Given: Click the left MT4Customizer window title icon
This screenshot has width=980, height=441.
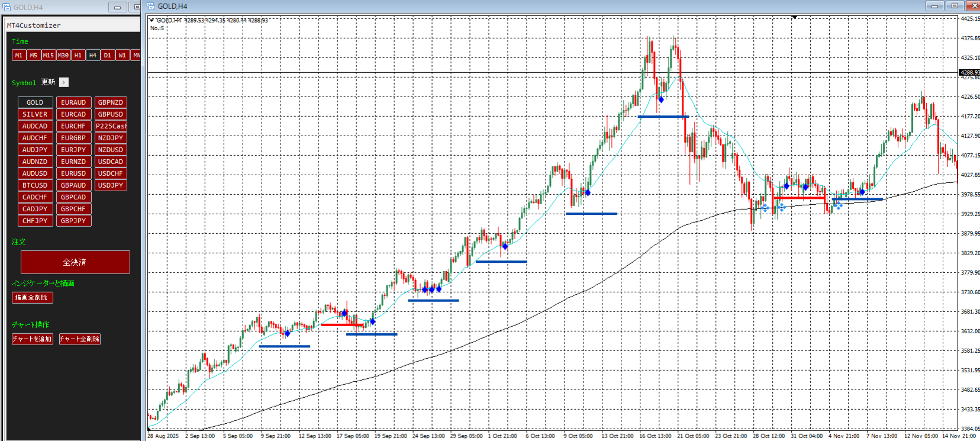Looking at the screenshot, I should [x=7, y=7].
